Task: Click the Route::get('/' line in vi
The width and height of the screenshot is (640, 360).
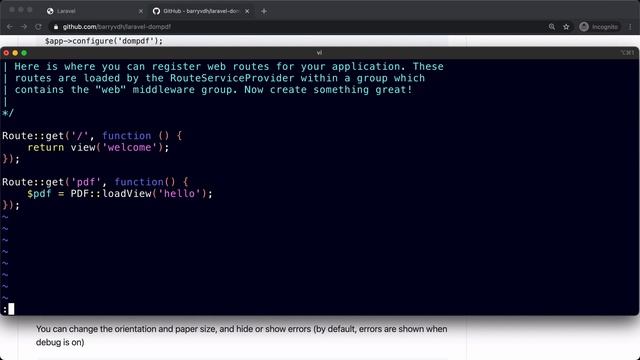Action: [x=92, y=136]
